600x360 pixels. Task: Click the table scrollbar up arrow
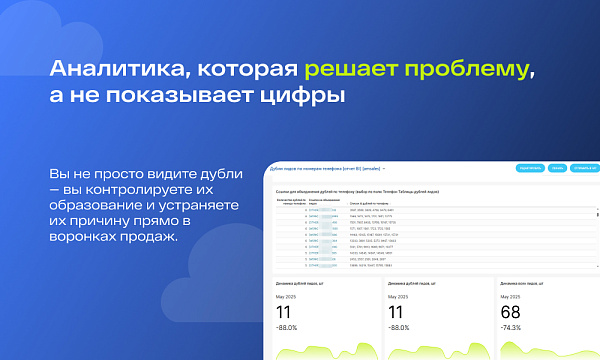coord(598,209)
